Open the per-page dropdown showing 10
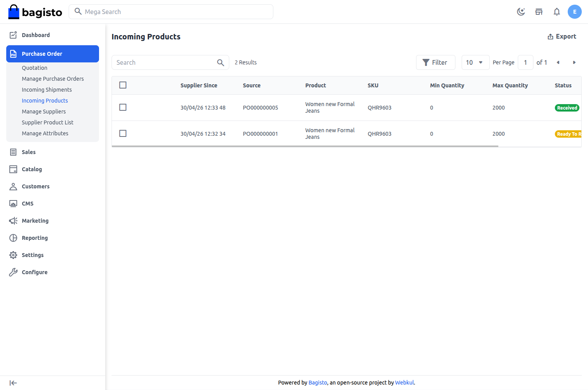This screenshot has height=390, width=588. point(475,62)
